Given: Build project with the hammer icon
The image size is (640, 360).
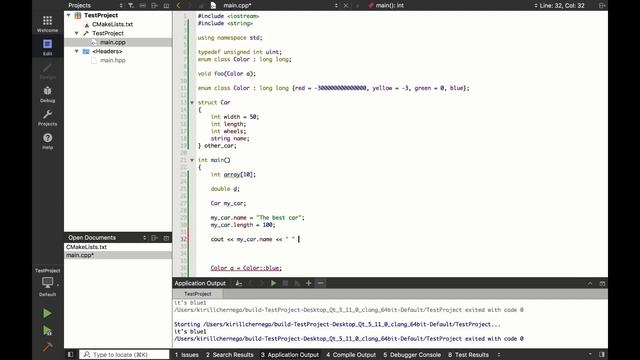Looking at the screenshot, I should pos(47,347).
